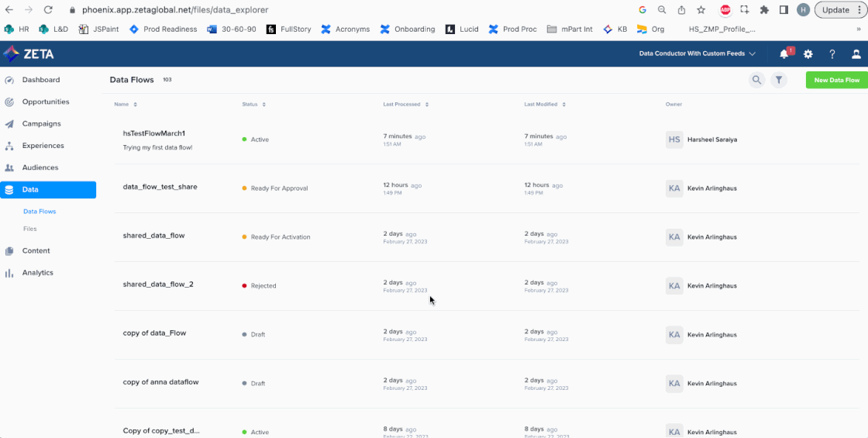The height and width of the screenshot is (438, 868).
Task: Bookmark page with the star icon
Action: 701,10
